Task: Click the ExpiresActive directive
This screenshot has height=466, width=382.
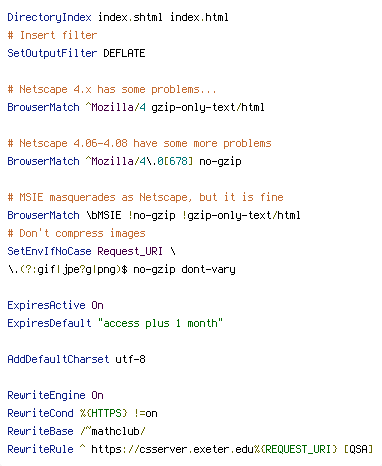Action: [x=46, y=305]
